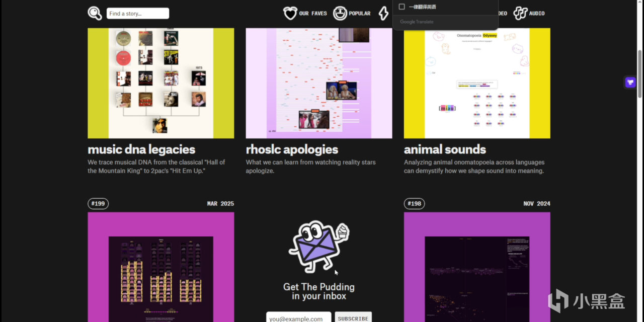The image size is (644, 322).
Task: Click the #198 story number badge
Action: tap(414, 203)
